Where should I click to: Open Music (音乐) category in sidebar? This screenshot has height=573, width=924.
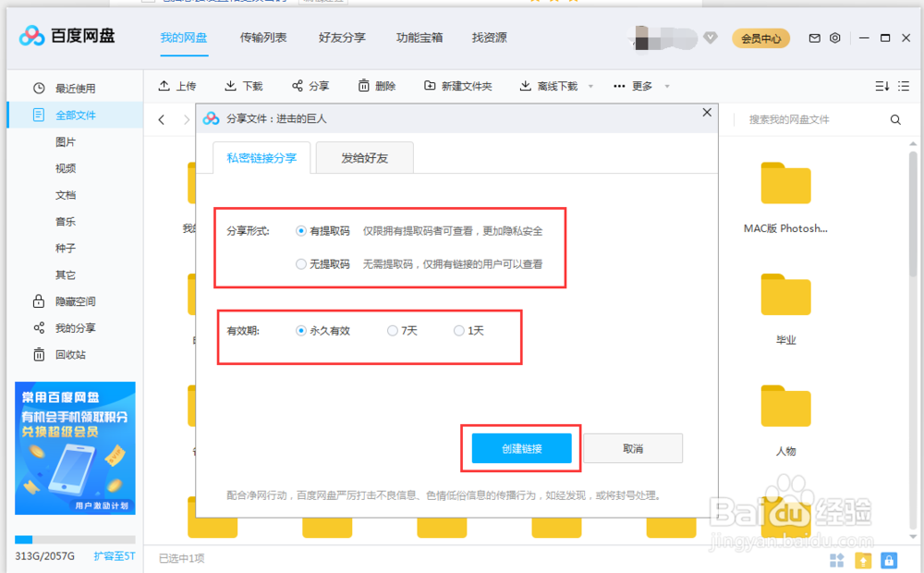click(66, 222)
